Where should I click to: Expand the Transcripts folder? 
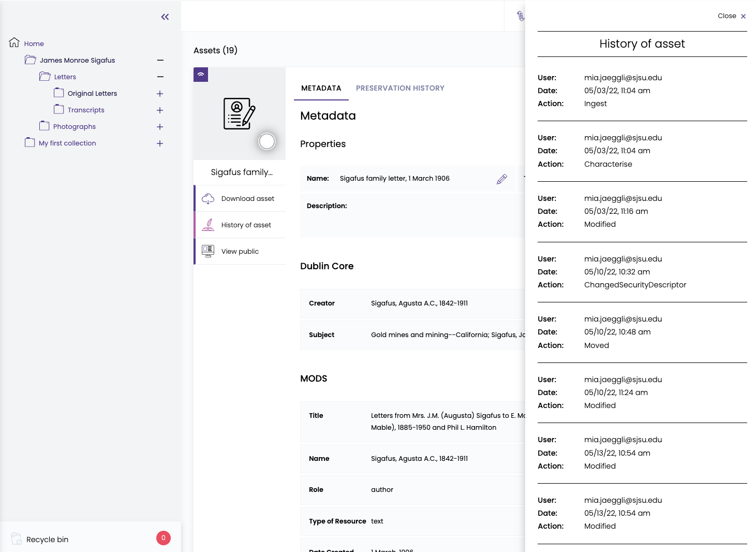160,110
